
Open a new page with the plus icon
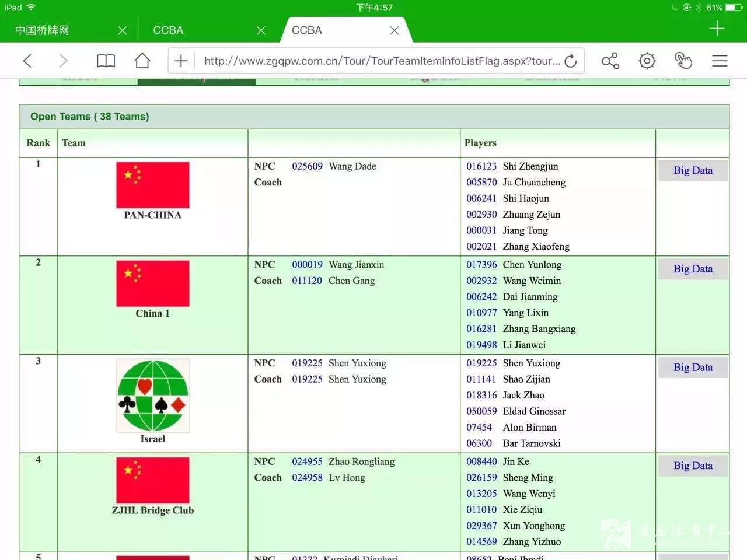[180, 60]
